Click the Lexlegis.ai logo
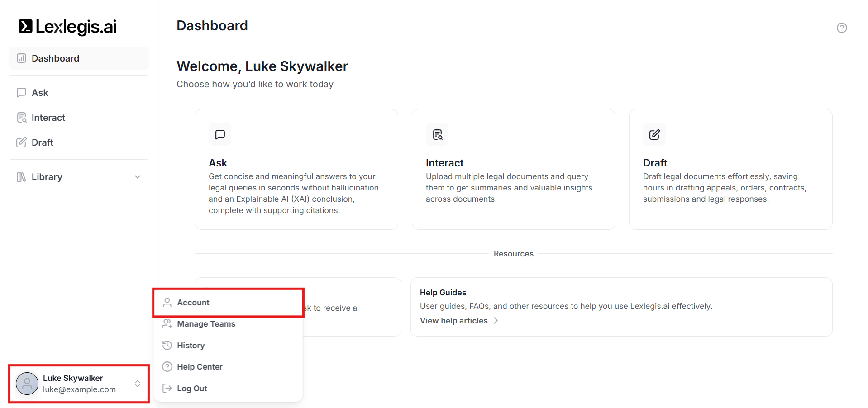The image size is (868, 408). 67,27
